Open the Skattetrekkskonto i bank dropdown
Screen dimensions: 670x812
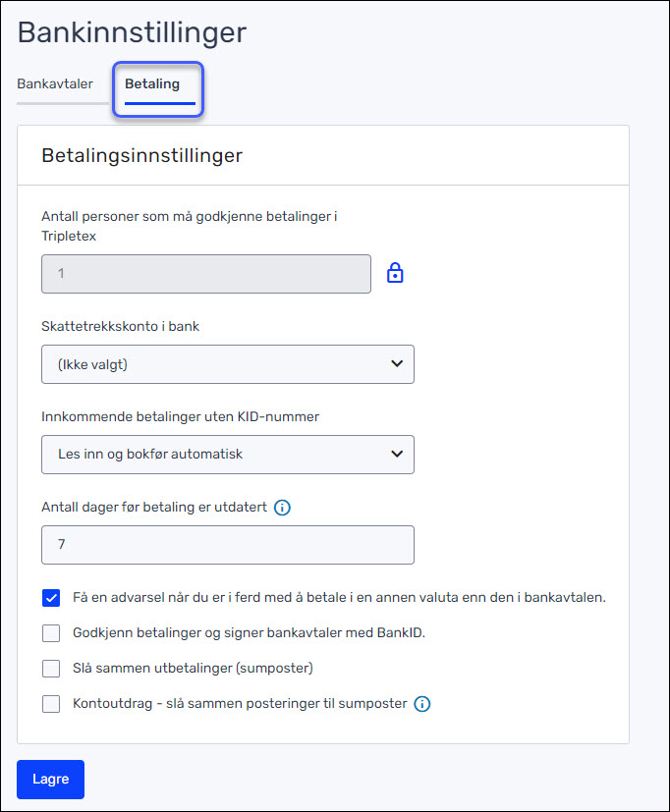tap(227, 363)
